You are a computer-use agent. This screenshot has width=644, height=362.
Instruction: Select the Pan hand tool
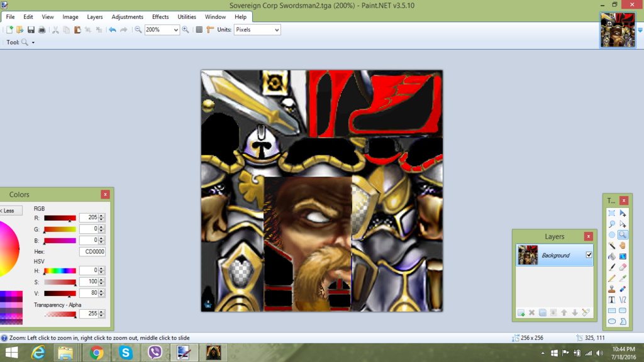click(623, 246)
